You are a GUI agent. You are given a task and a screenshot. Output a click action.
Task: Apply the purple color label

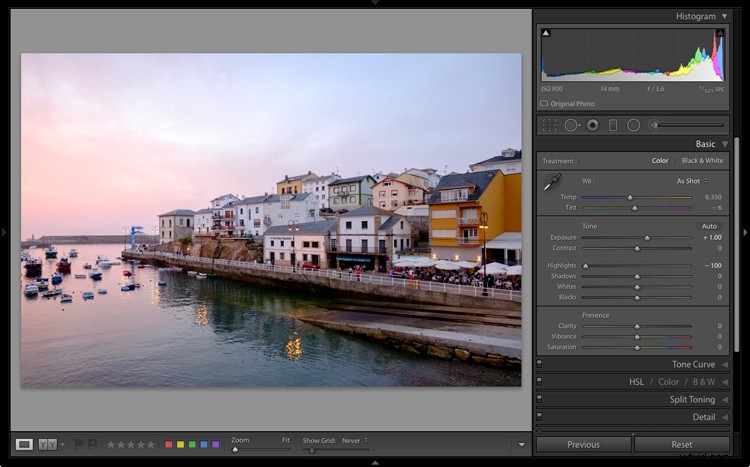click(x=215, y=445)
